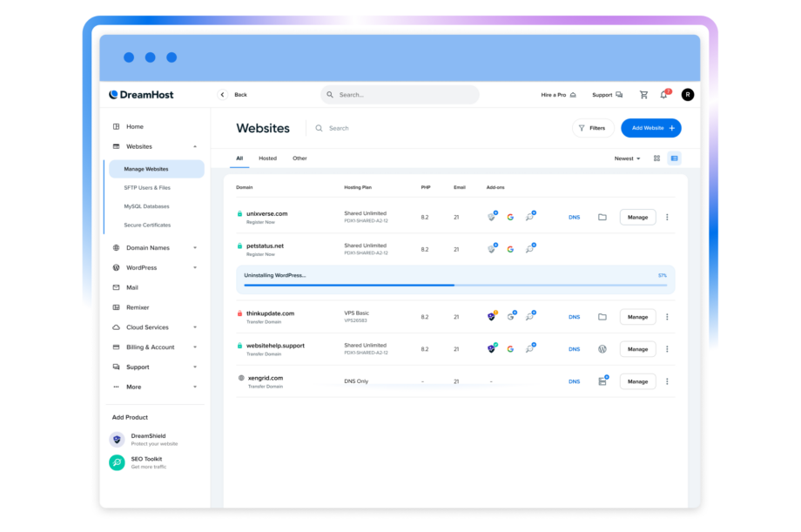Viewport: 801px width, 532px height.
Task: Open the shopping cart icon
Action: pos(643,94)
